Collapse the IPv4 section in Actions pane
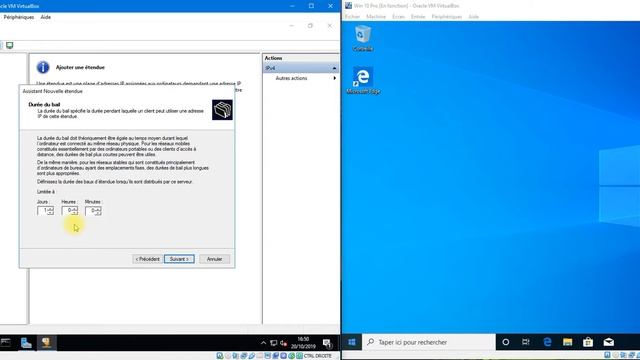Screen dimensions: 640x360 pos(334,68)
